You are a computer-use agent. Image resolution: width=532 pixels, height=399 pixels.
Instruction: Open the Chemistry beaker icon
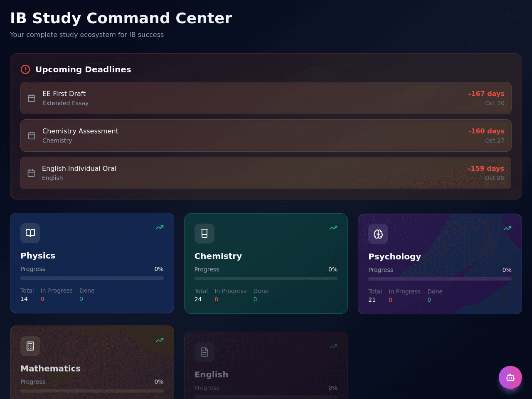204,234
